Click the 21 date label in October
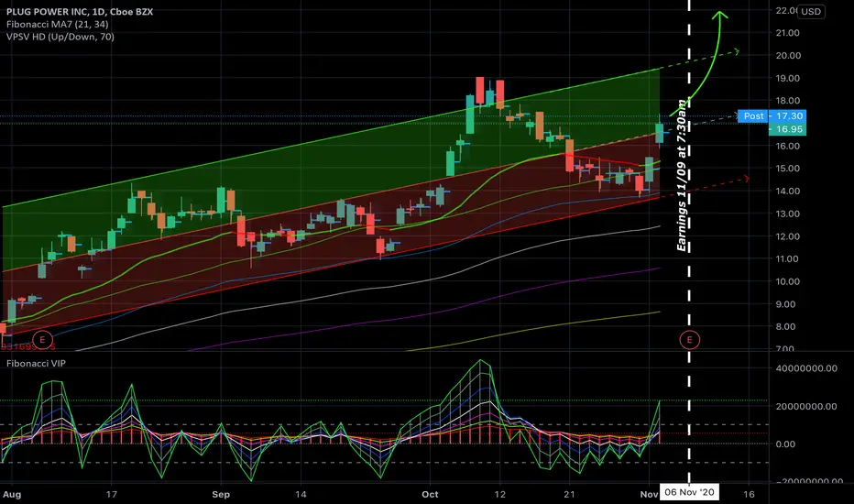This screenshot has height=504, width=854. click(x=569, y=494)
